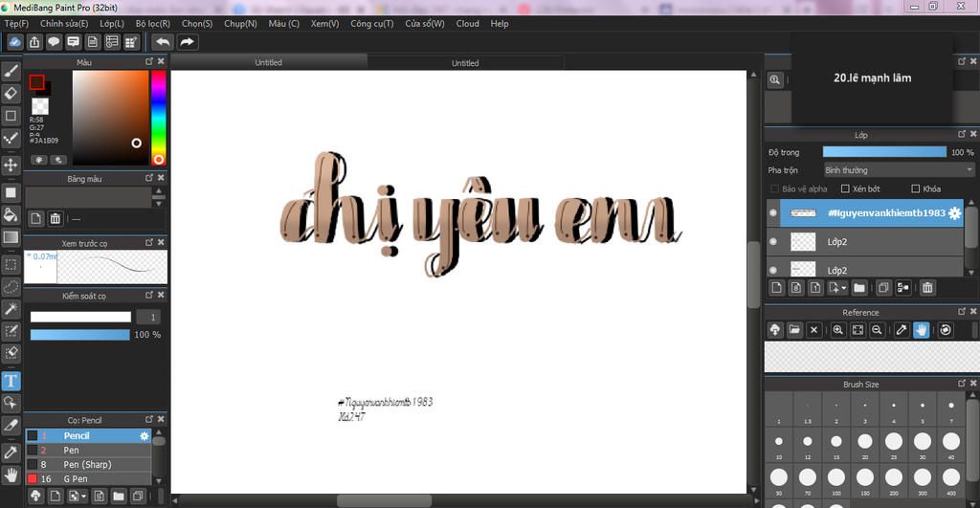
Task: Enable the Khóa lock checkbox
Action: [x=916, y=188]
